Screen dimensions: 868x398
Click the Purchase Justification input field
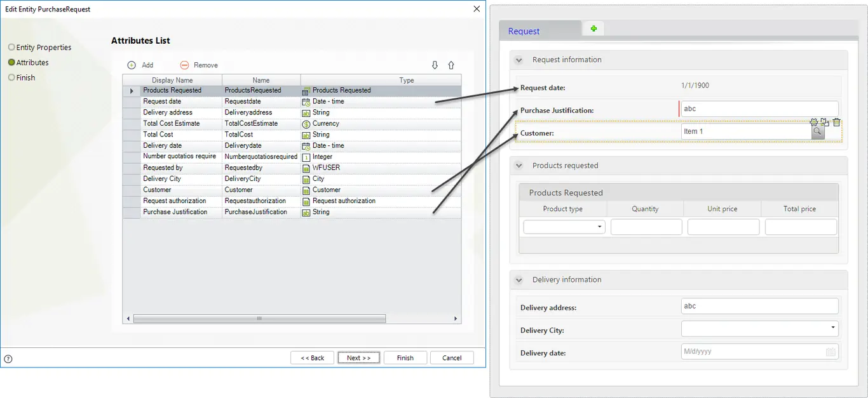click(759, 109)
